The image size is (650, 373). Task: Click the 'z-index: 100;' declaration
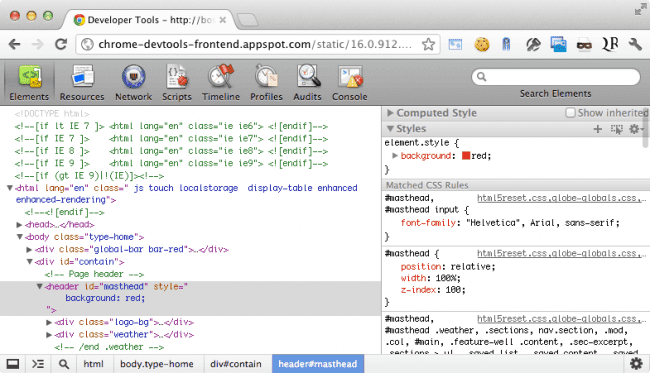pos(433,290)
